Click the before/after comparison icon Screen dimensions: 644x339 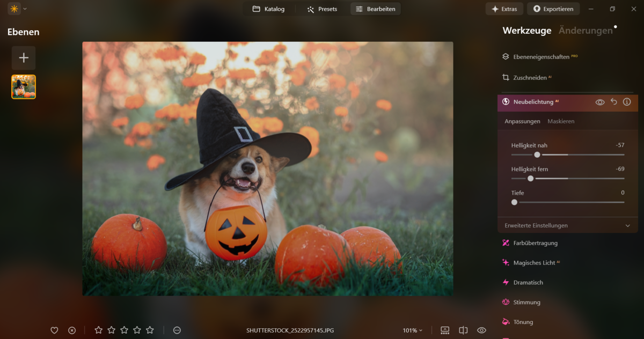(x=463, y=330)
